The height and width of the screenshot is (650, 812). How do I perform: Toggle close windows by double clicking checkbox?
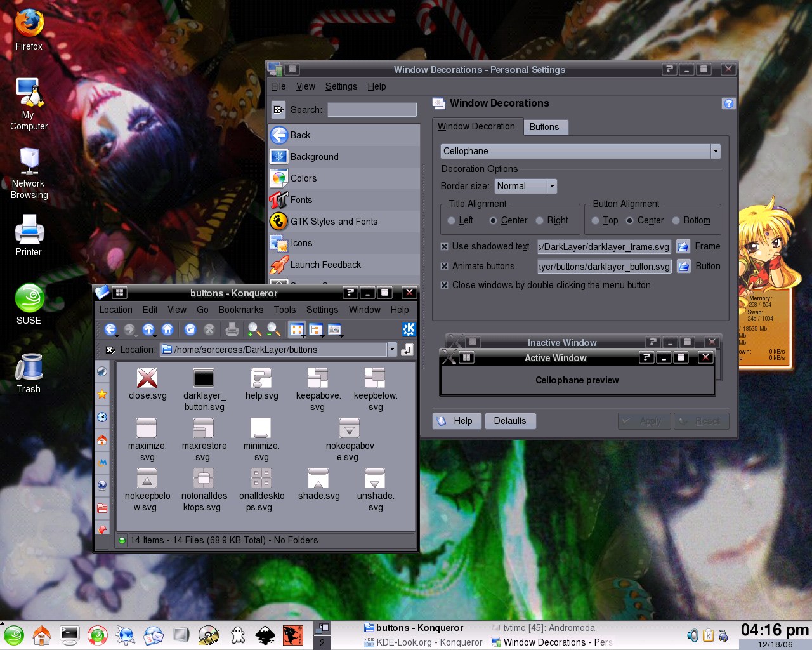444,285
